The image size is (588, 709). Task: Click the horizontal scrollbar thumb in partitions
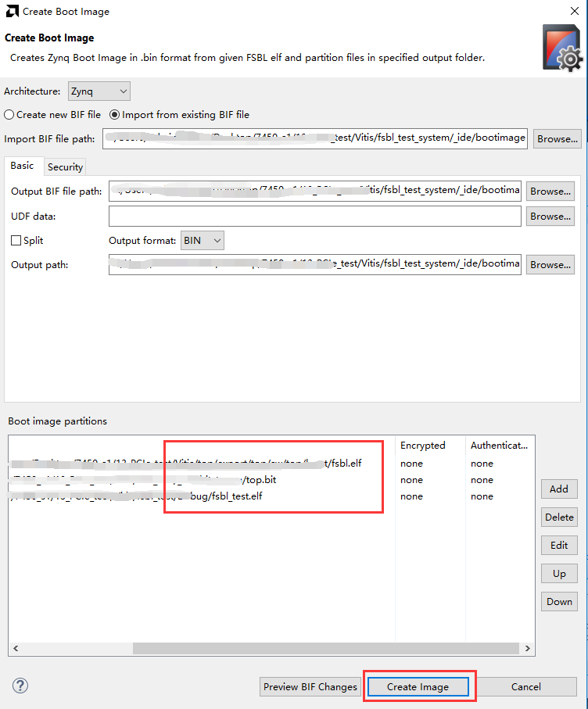(325, 648)
